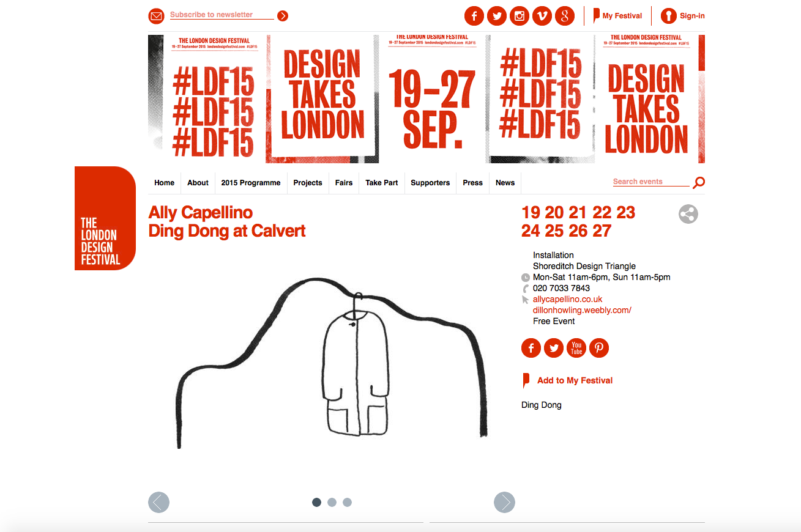
Task: Open the event's Pinterest icon
Action: pos(599,348)
